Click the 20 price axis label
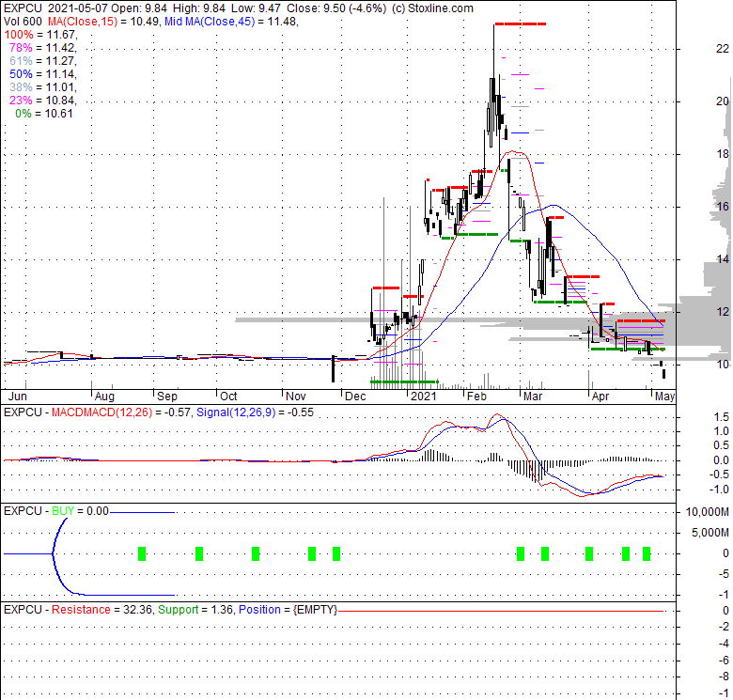The image size is (733, 700). [x=723, y=101]
